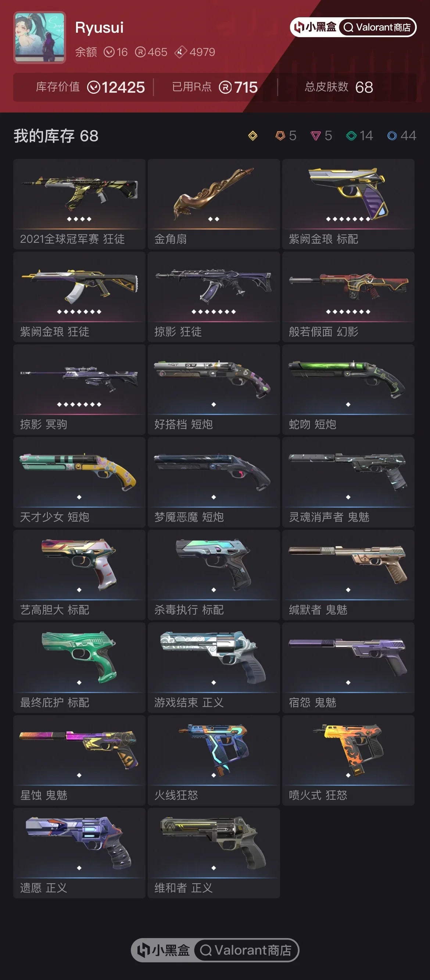
Task: Select the orange rarity filter showing 5
Action: tap(286, 136)
